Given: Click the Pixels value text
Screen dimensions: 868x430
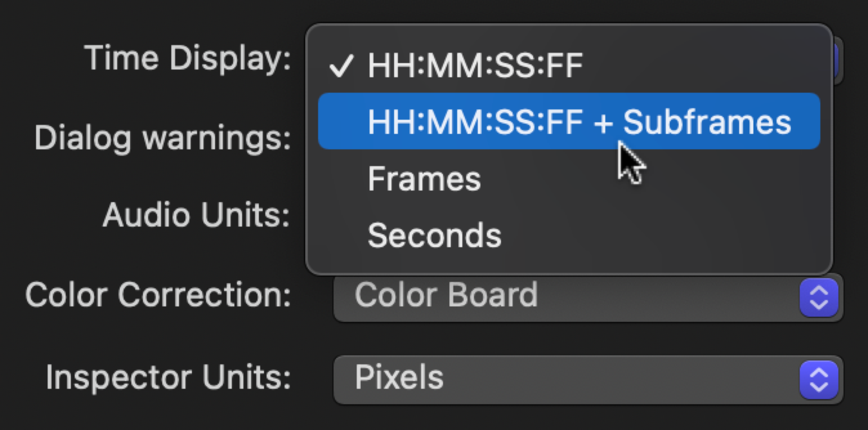Looking at the screenshot, I should pos(399,377).
